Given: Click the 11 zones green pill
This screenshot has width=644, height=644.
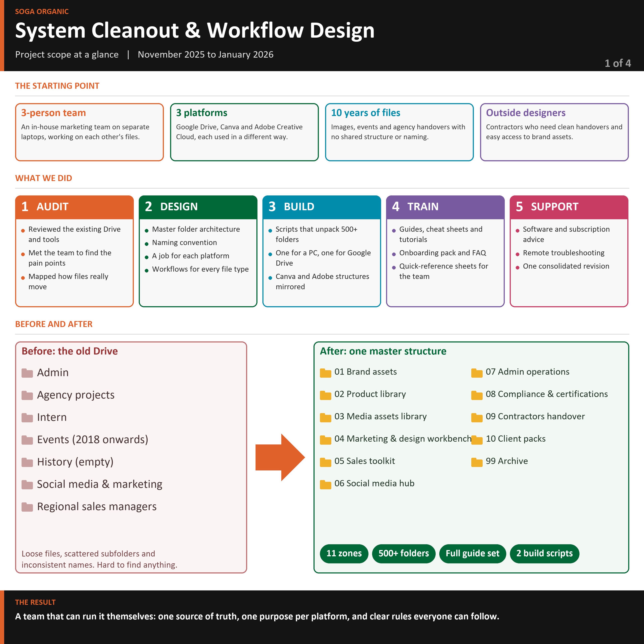Looking at the screenshot, I should pos(344,554).
